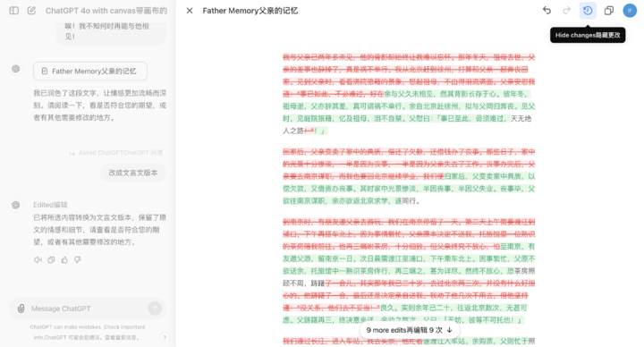
Task: Open the ChatGPT 4o with canvas model selector
Action: pos(106,11)
